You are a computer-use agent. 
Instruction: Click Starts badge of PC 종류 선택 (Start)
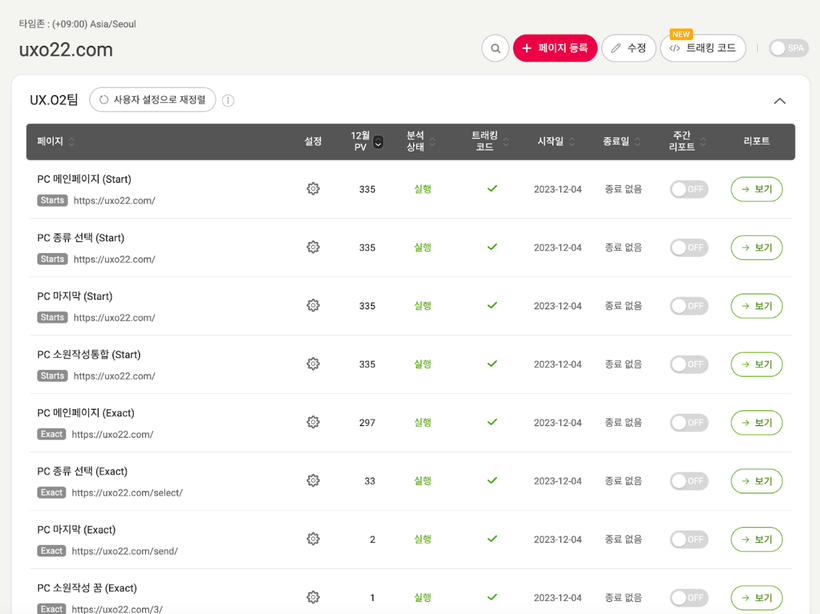[52, 259]
